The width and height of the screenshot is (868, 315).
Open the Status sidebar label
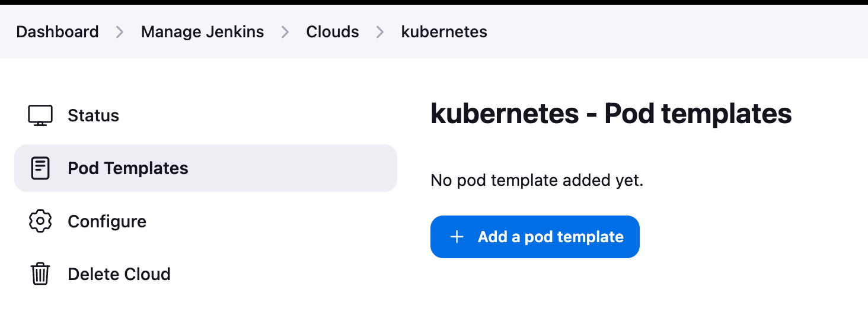coord(93,115)
